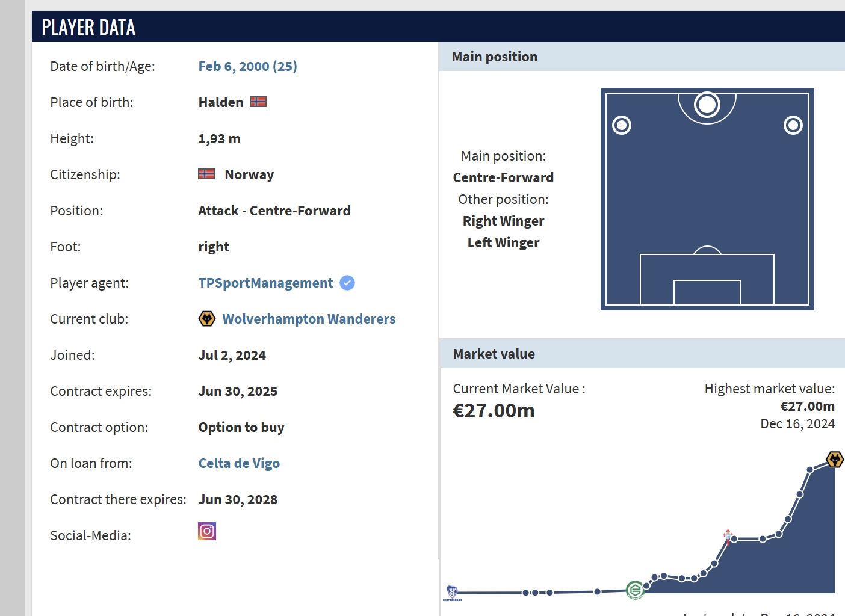Open the Feb 6, 2000 (25) birthdate link

point(248,66)
